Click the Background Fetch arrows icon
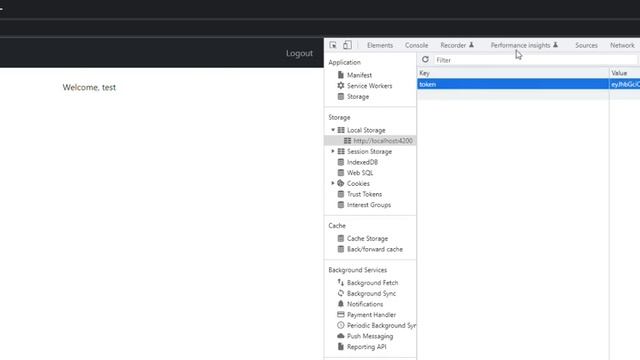 click(x=341, y=282)
